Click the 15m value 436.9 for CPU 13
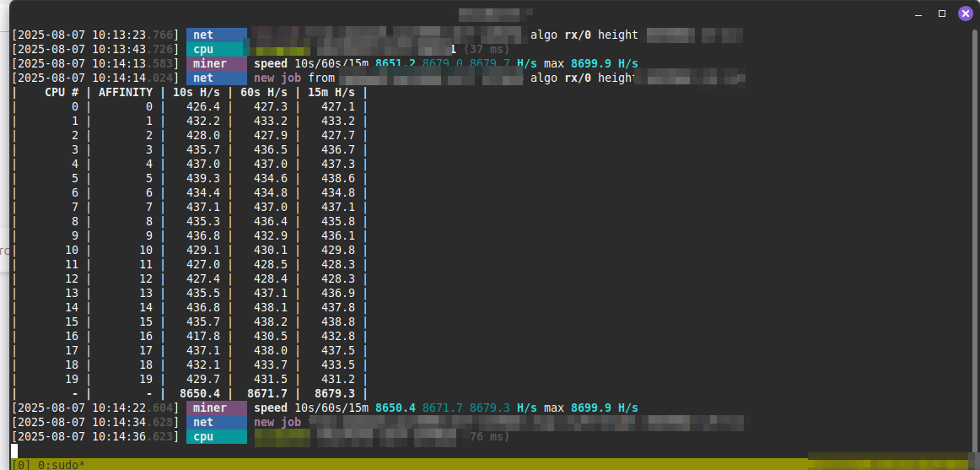Viewport: 980px width, 470px height. point(338,293)
